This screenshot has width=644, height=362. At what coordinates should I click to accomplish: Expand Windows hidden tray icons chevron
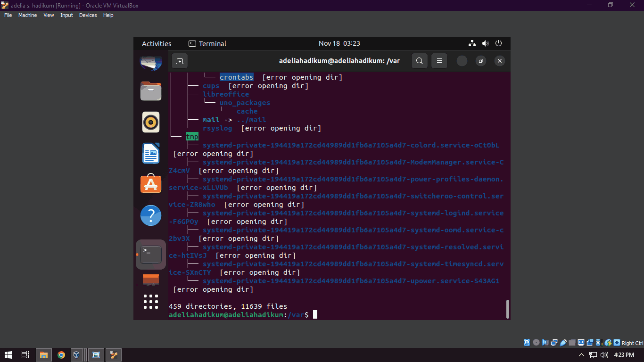582,355
